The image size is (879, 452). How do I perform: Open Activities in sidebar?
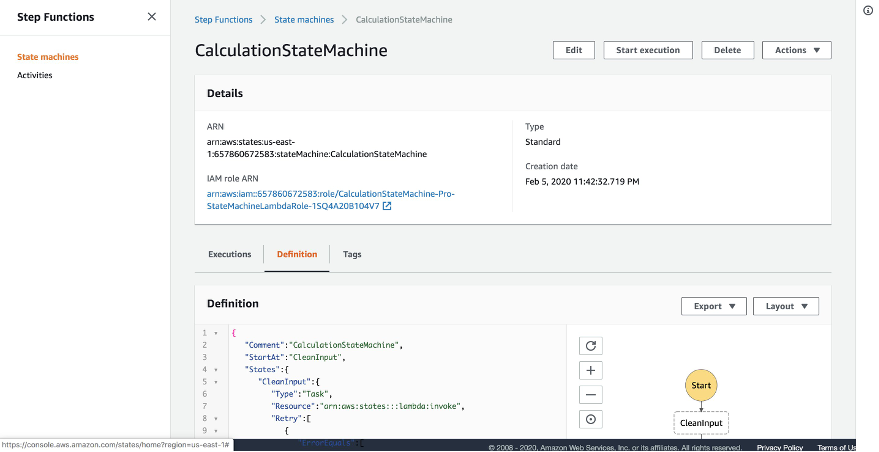point(35,75)
